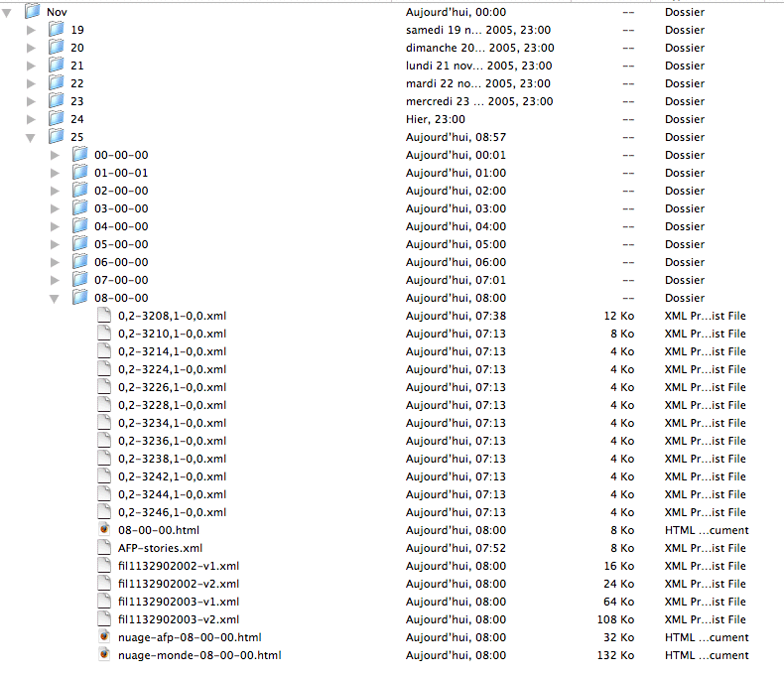The height and width of the screenshot is (675, 784).
Task: Click the 12 Ko size value
Action: coord(619,316)
